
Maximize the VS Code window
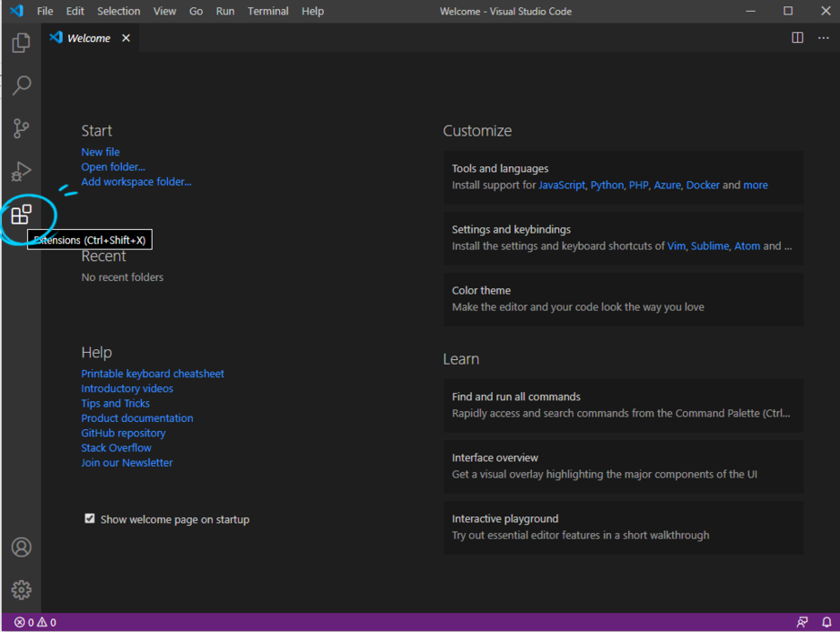point(788,11)
